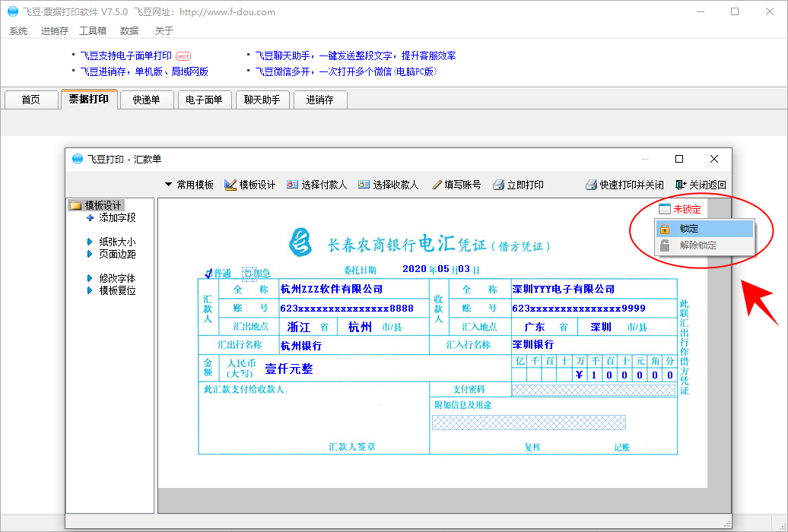Expand 纸张大小 in sidebar
Viewport: 788px width, 532px height.
111,242
